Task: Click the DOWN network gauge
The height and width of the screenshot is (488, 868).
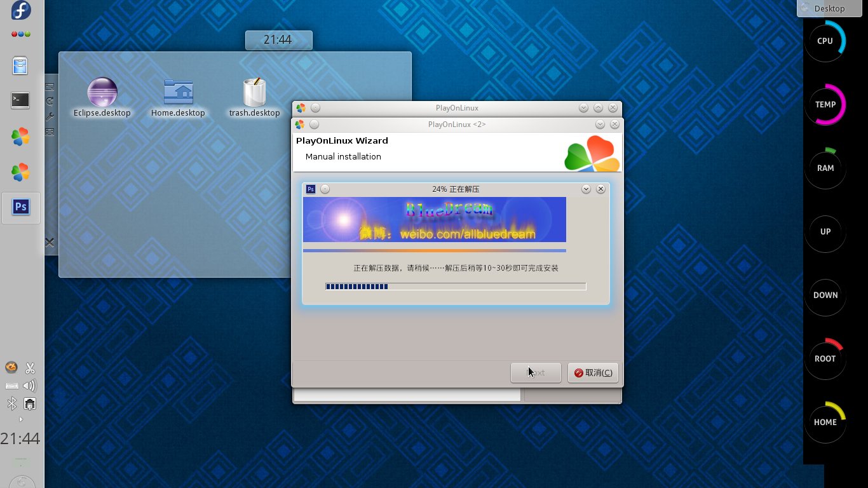Action: tap(825, 295)
